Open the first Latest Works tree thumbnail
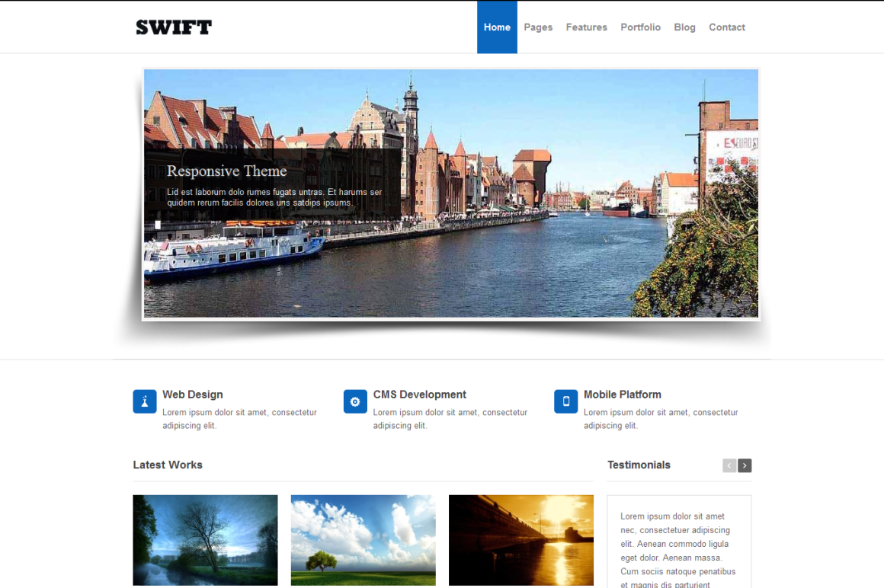This screenshot has width=884, height=588. tap(205, 540)
